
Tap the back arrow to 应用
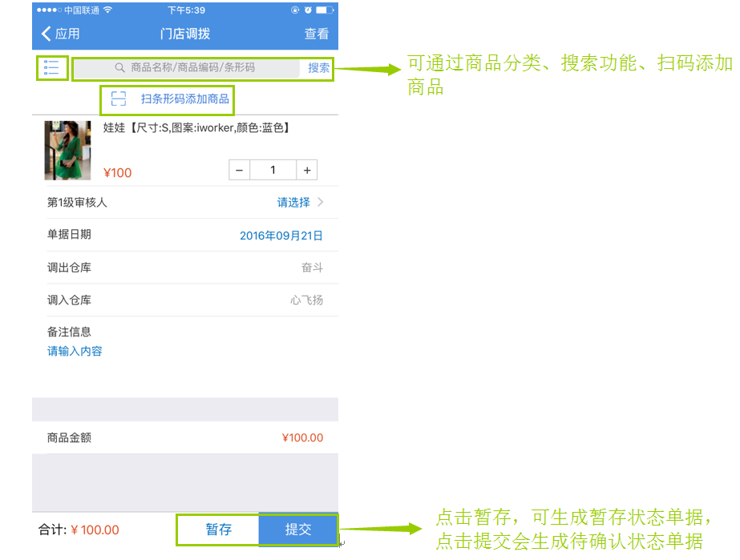(47, 34)
